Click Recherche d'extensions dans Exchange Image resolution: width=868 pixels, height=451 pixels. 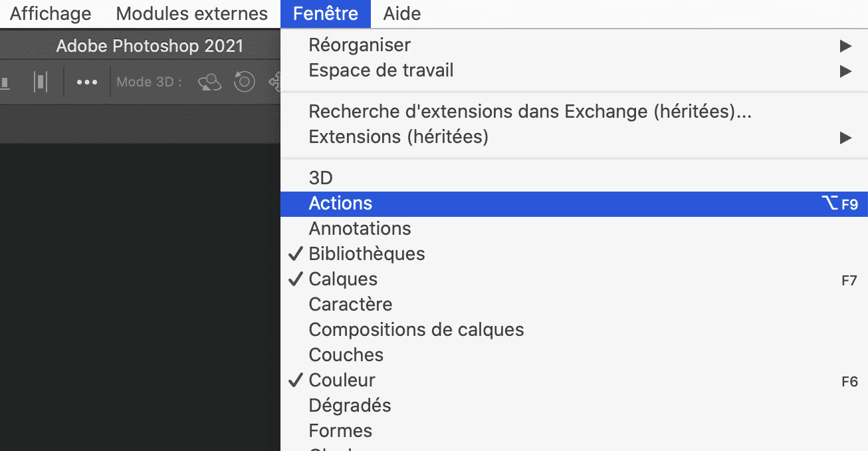530,111
